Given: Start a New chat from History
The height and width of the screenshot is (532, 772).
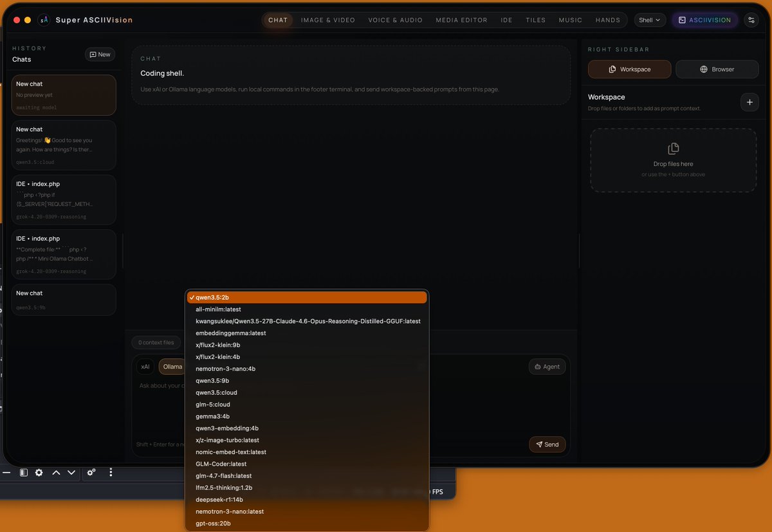Looking at the screenshot, I should coord(100,55).
